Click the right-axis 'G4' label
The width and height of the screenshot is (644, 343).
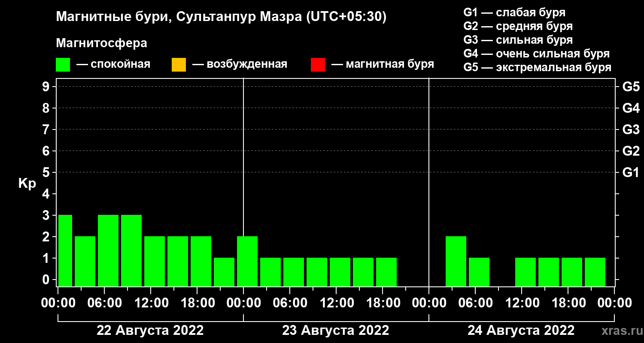[631, 108]
